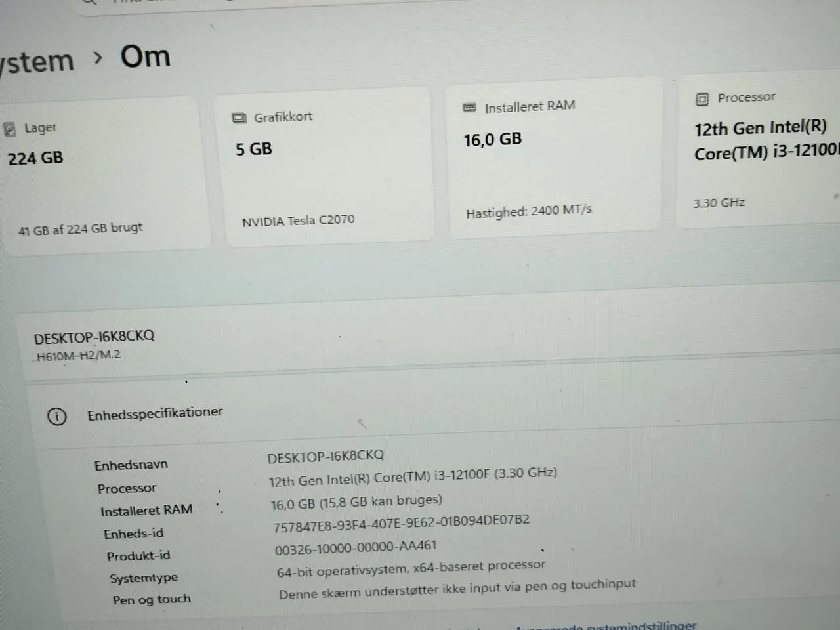Select '3.30 GHz' text in Processor card
The image size is (840, 630).
tap(719, 203)
